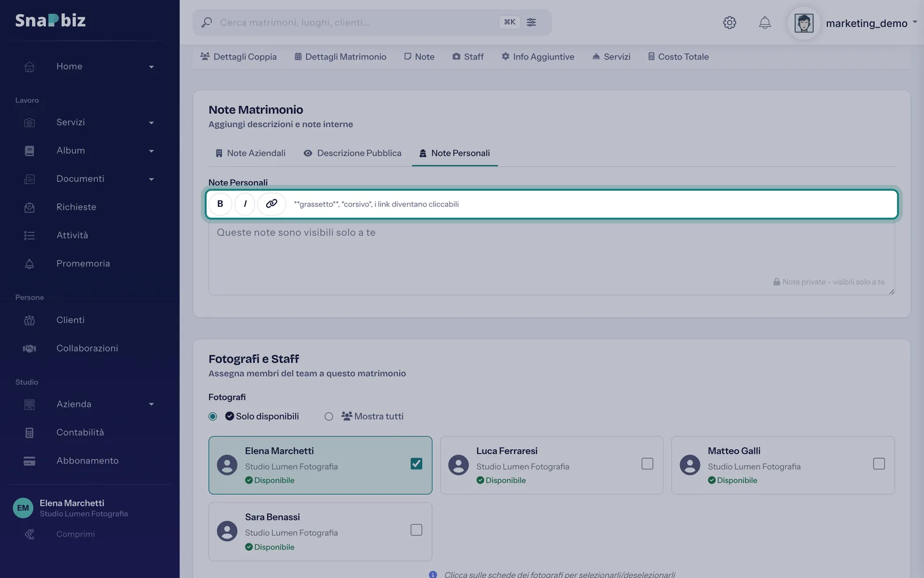Uncheck Elena Marchetti photographer checkbox
This screenshot has width=924, height=578.
[x=416, y=464]
